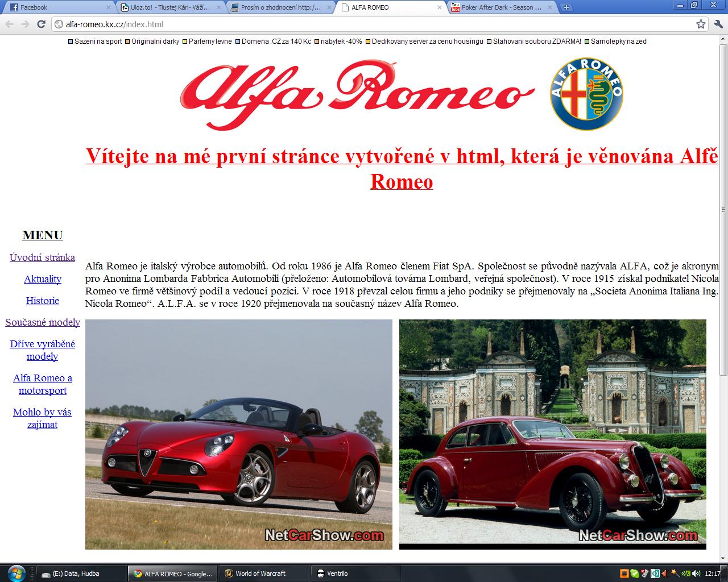
Task: Click the red Alfa Romeo script logo
Action: 357,94
